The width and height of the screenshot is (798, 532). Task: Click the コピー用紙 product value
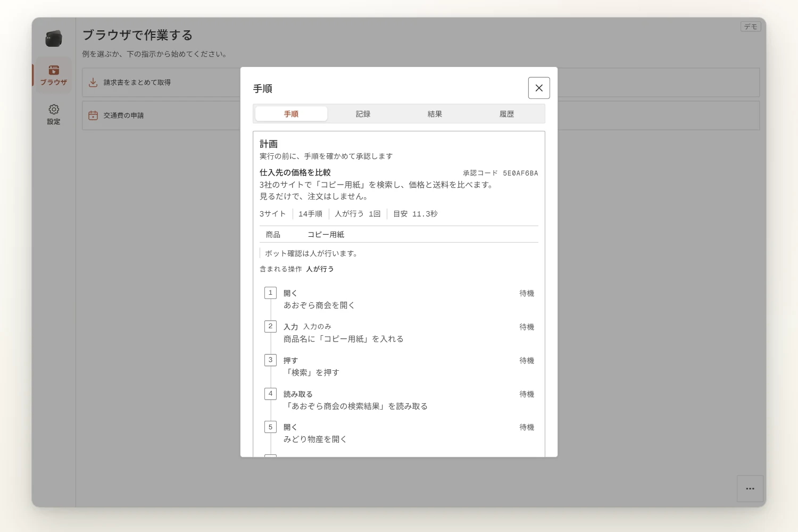(x=326, y=235)
